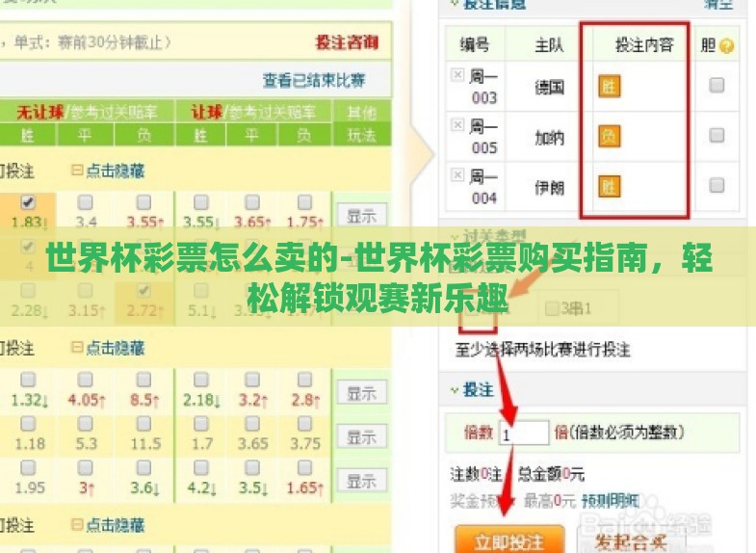Check the box above odds 1.65
Viewport: 756px width, 553px height.
[304, 467]
